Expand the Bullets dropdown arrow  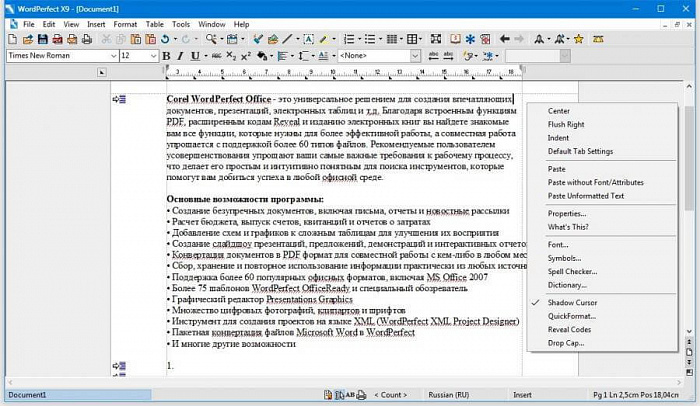click(x=380, y=39)
